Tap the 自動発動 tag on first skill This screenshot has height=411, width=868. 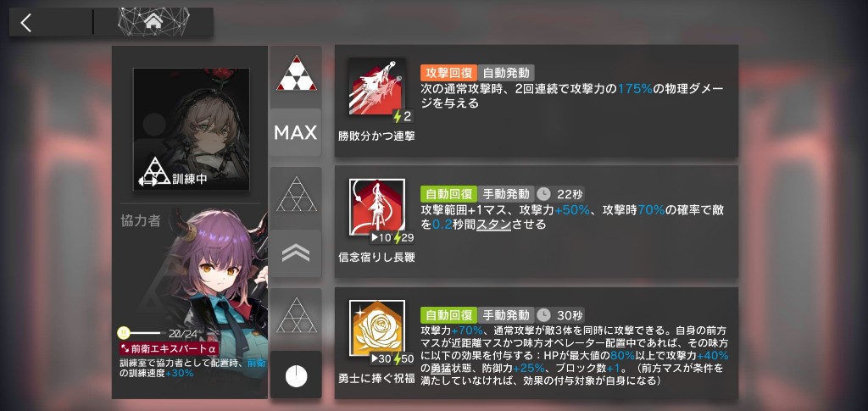tap(506, 73)
